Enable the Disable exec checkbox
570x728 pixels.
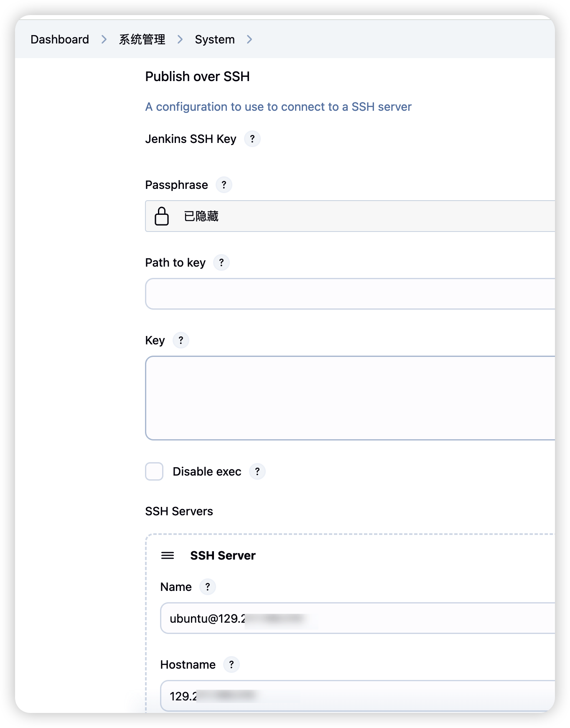point(154,471)
